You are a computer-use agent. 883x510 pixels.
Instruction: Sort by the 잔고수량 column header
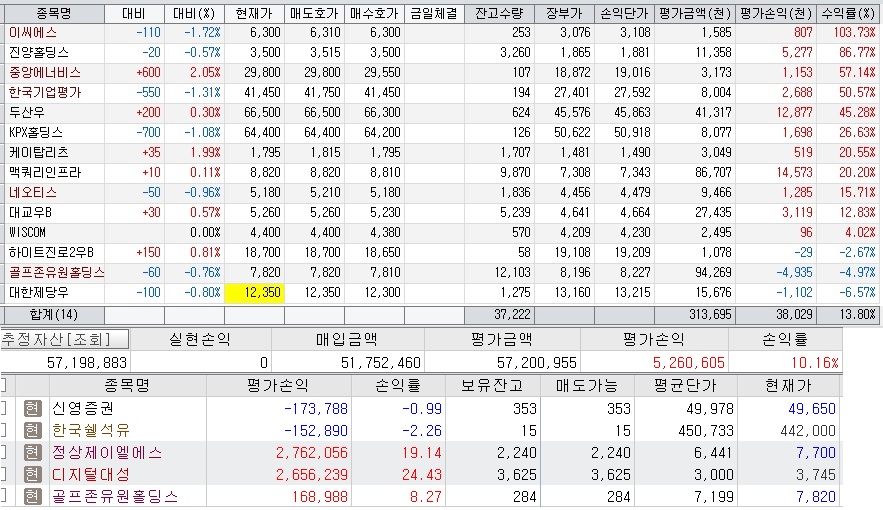pyautogui.click(x=500, y=13)
